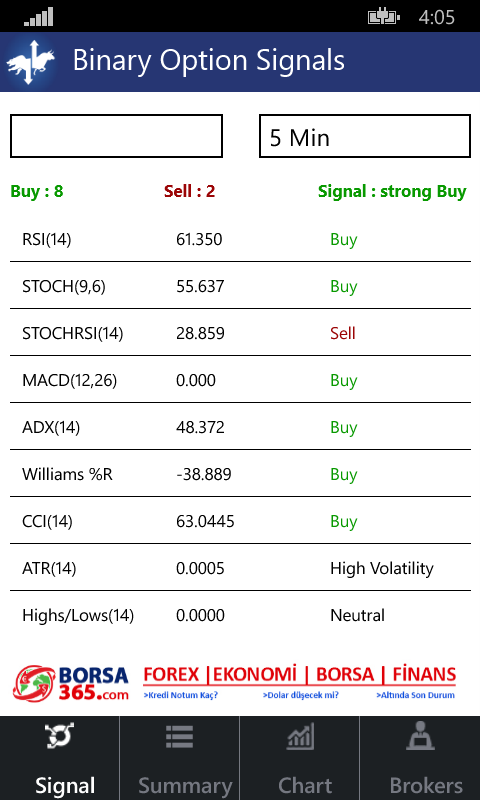Image resolution: width=480 pixels, height=800 pixels.
Task: Click the 'Kredi Notum Kaç?' link
Action: tap(181, 695)
